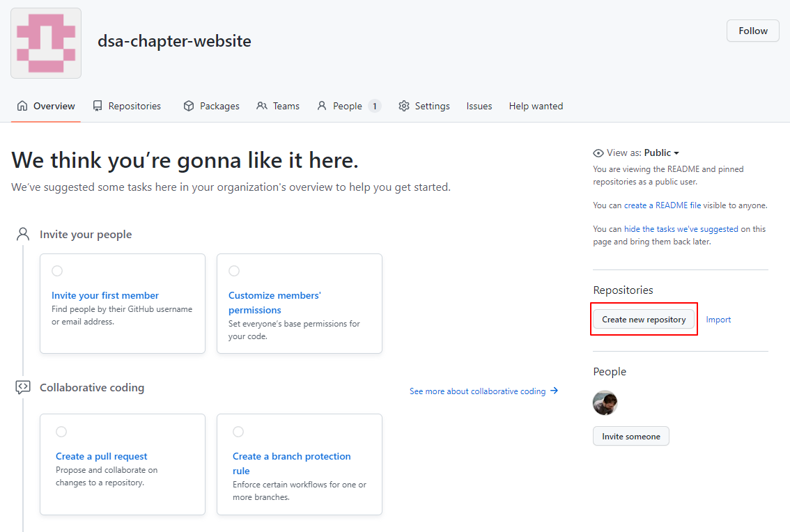Open the People tab
790x532 pixels.
pyautogui.click(x=348, y=106)
